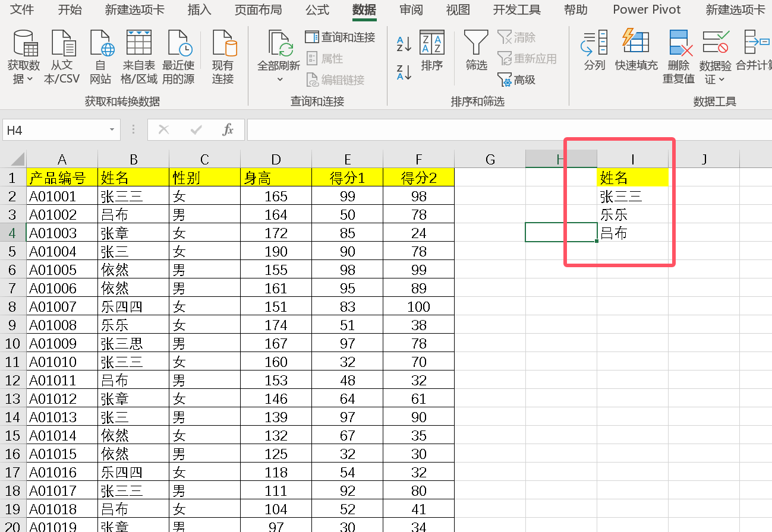Click the fx insert function button
772x532 pixels.
[x=228, y=130]
